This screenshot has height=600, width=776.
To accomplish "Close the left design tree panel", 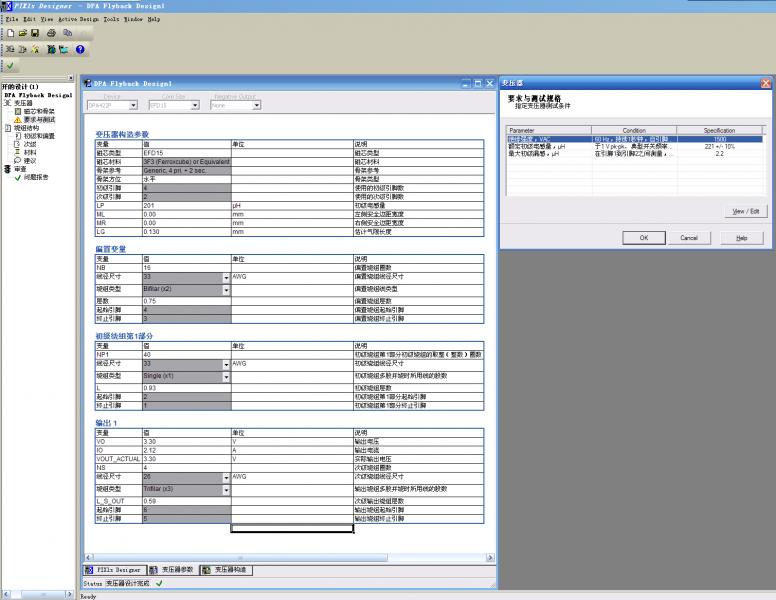I will (69, 78).
